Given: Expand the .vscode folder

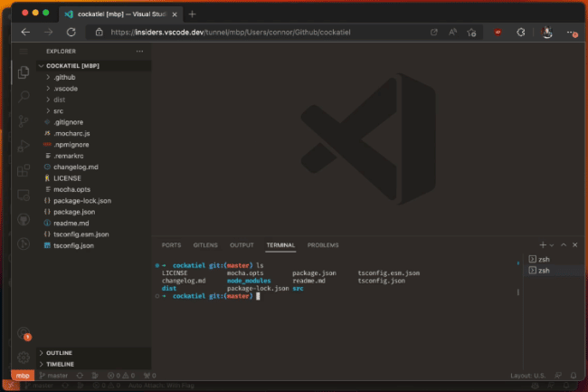Looking at the screenshot, I should [x=94, y=89].
